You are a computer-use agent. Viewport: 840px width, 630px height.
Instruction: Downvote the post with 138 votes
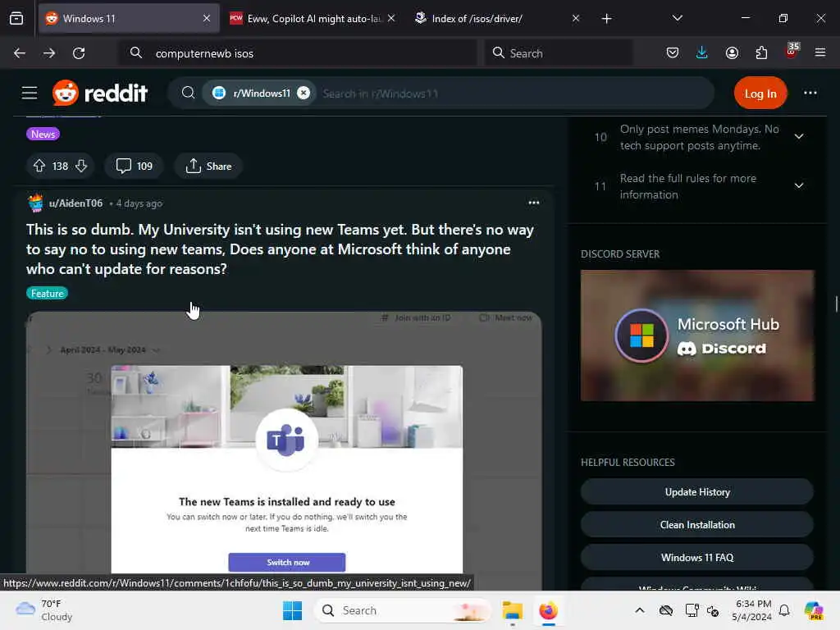(81, 166)
